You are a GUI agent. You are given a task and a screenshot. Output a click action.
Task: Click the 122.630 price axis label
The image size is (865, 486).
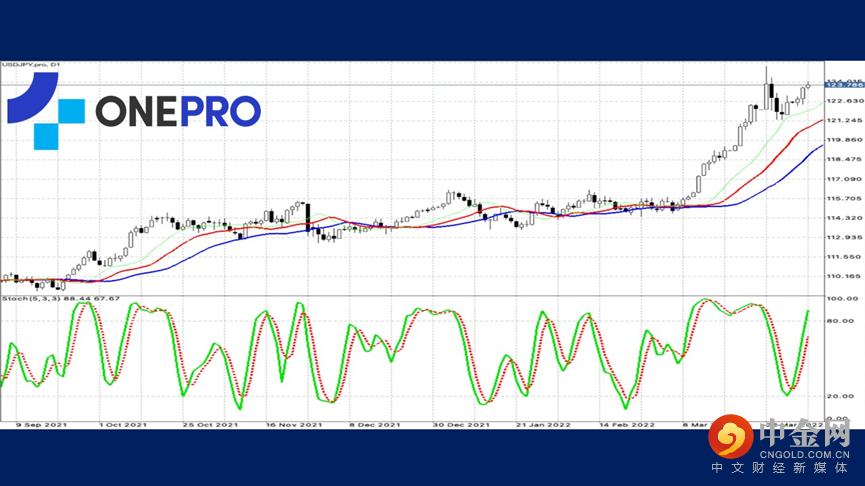843,101
